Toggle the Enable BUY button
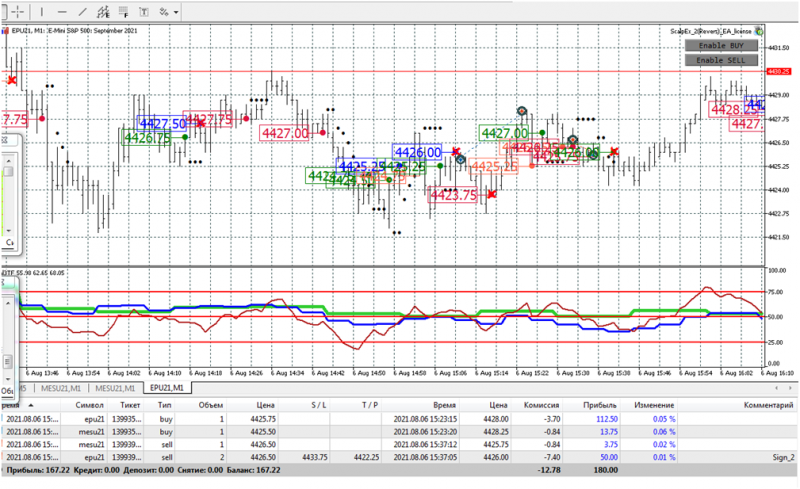This screenshot has width=800, height=489. click(x=721, y=45)
